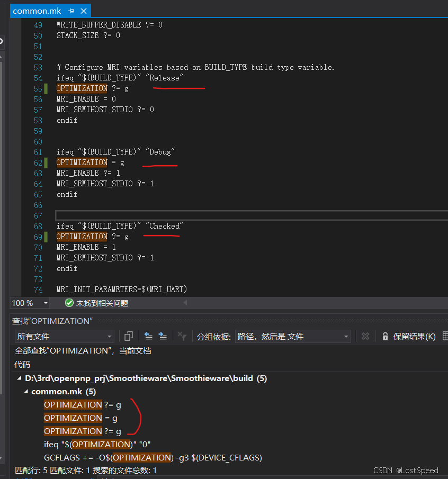The width and height of the screenshot is (448, 479).
Task: Click line 62 OPTIMIZATION in the editor
Action: [82, 162]
